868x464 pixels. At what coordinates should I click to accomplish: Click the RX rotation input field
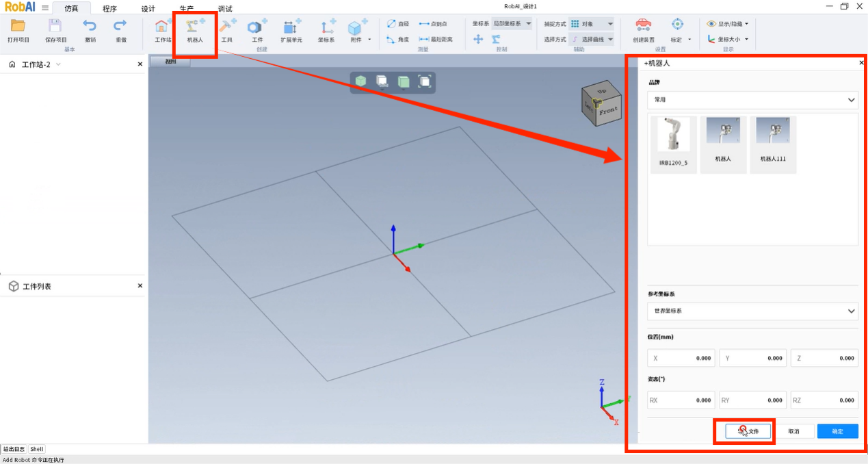(681, 400)
